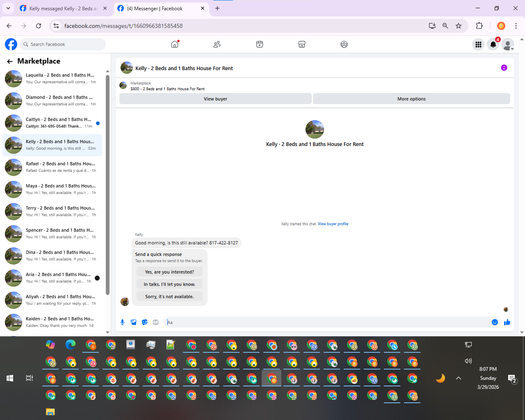Viewport: 525px width, 420px height.
Task: Attach a photo file to message
Action: coord(133,322)
